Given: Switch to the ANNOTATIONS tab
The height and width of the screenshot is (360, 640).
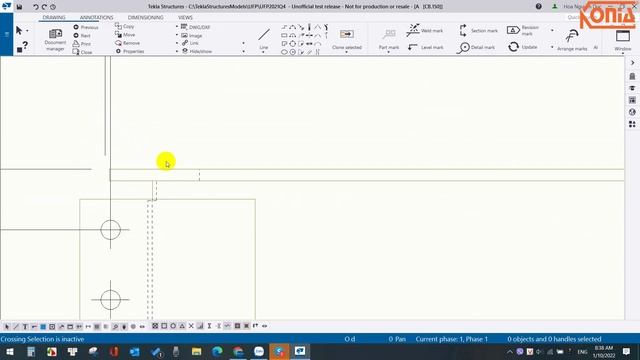Looking at the screenshot, I should tap(96, 18).
